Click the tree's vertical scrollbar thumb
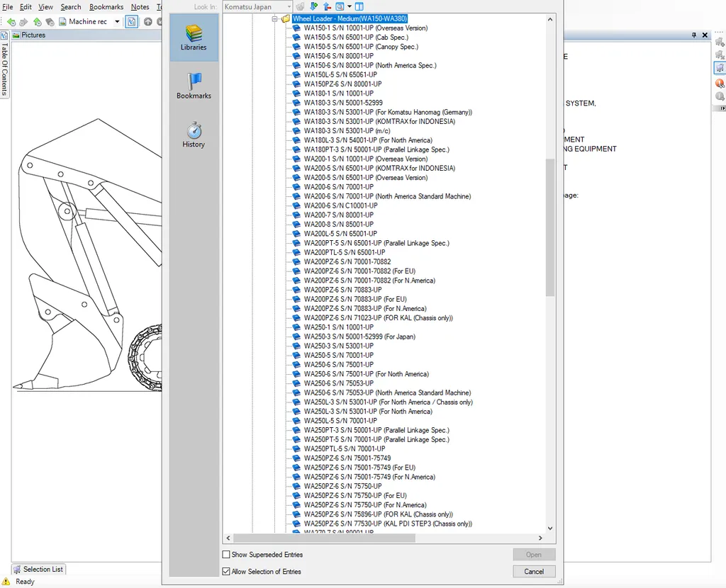726x588 pixels. (550, 227)
